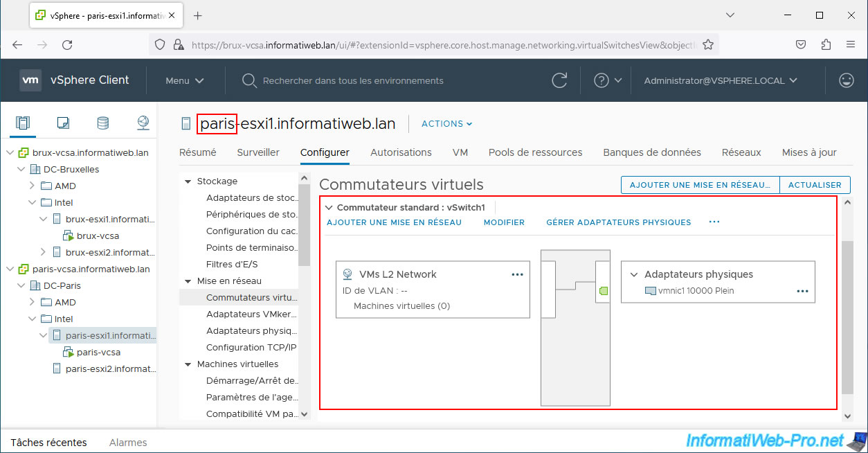Open the VMs L2 Network three-dot menu
This screenshot has height=453, width=868.
[517, 274]
